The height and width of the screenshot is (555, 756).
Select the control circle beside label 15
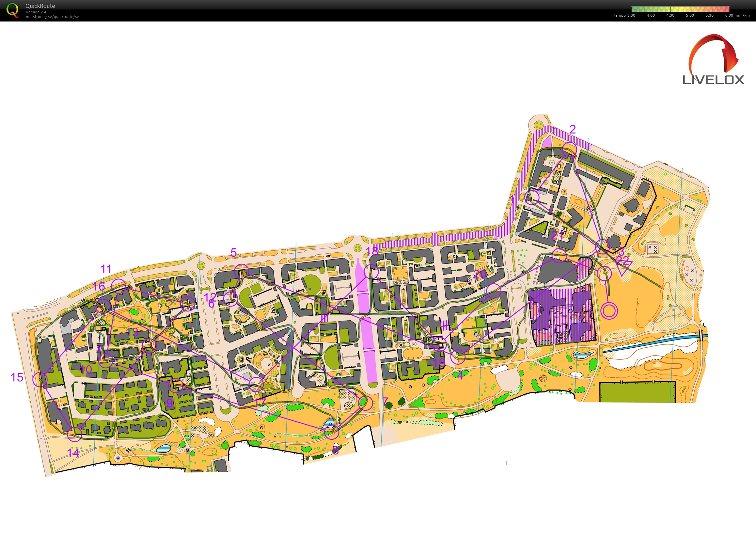coord(40,379)
